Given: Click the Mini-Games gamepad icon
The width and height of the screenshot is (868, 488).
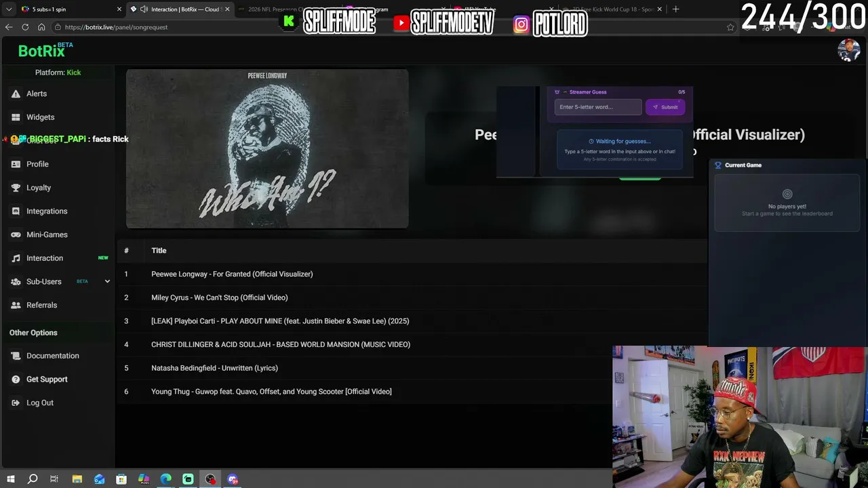Looking at the screenshot, I should coord(16,235).
